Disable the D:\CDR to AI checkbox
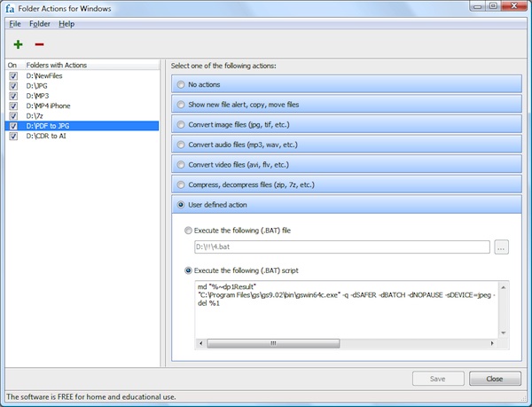532x407 pixels. [x=13, y=136]
